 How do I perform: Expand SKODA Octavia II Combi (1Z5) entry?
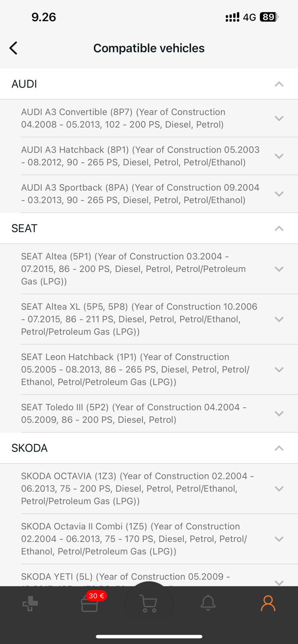(279, 539)
